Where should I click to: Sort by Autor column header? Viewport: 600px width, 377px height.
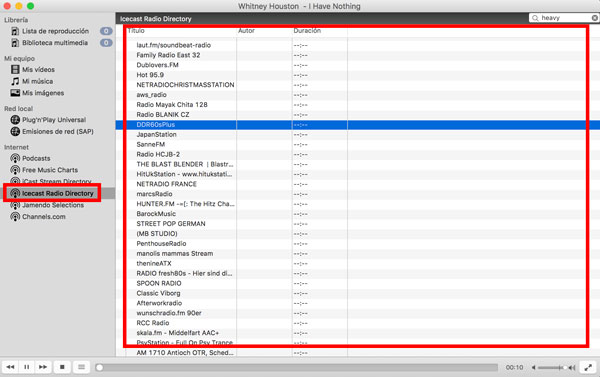(246, 31)
